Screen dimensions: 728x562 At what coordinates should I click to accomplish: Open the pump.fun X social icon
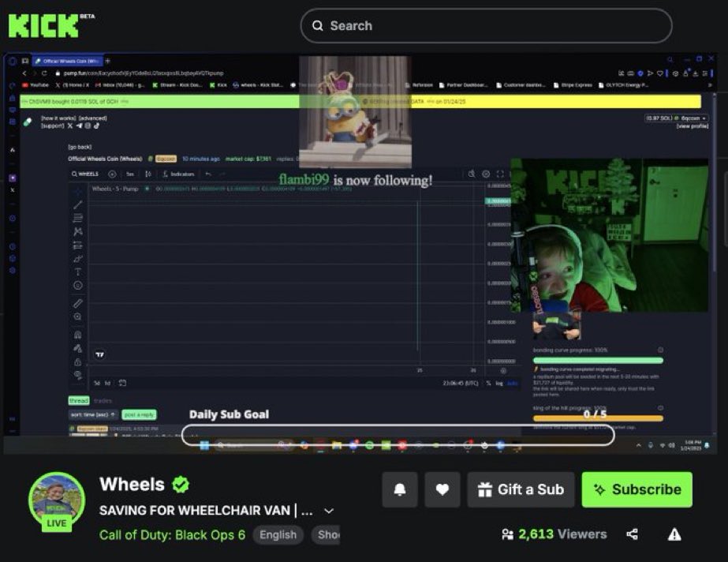70,126
